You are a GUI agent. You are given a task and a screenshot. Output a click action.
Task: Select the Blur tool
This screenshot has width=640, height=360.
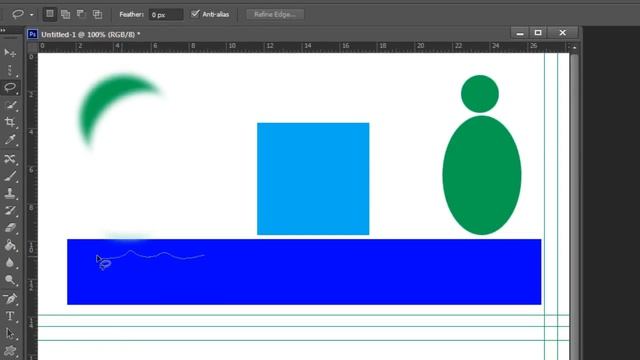pyautogui.click(x=10, y=262)
